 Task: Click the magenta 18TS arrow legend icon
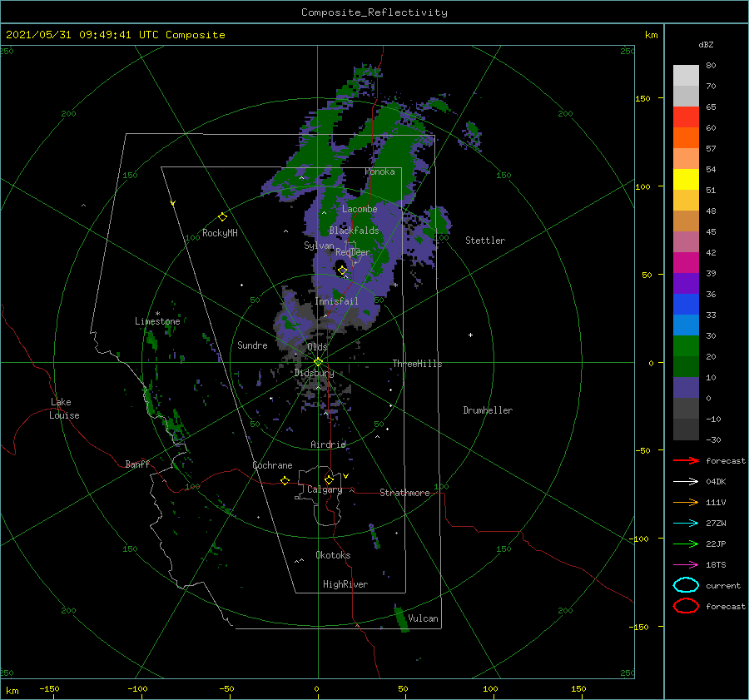[x=686, y=565]
